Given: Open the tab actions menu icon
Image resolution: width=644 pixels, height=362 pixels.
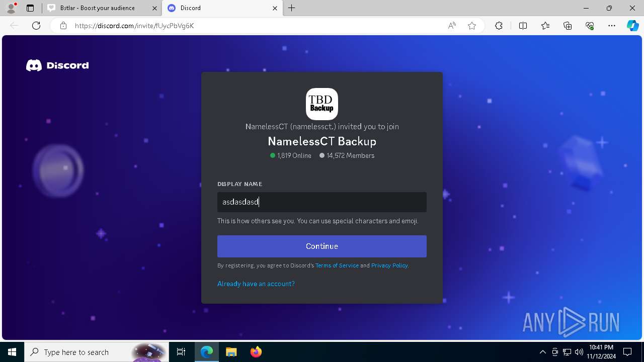Looking at the screenshot, I should pyautogui.click(x=30, y=8).
